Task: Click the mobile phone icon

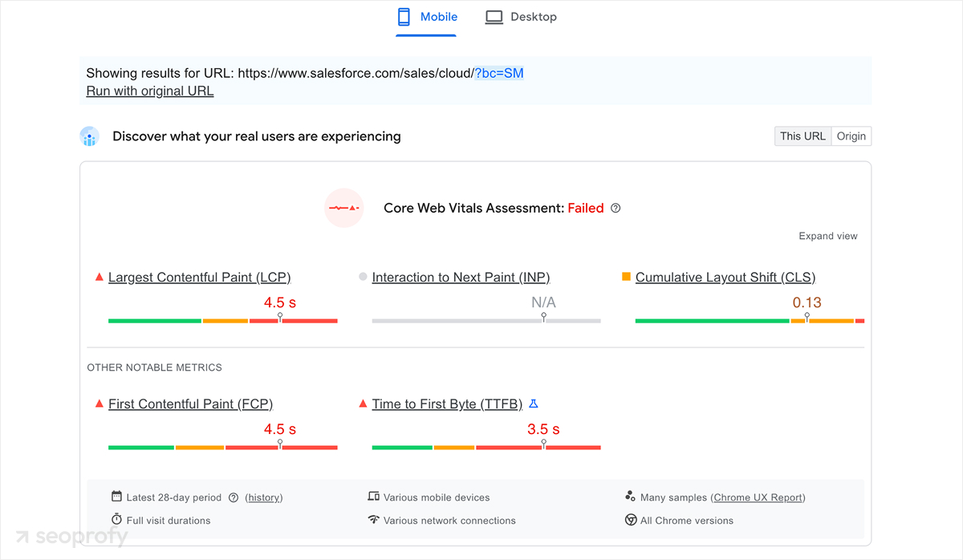Action: click(404, 17)
